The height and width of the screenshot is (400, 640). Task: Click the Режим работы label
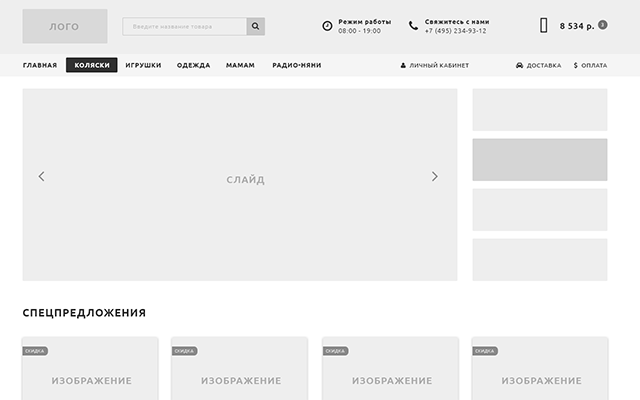pyautogui.click(x=364, y=22)
